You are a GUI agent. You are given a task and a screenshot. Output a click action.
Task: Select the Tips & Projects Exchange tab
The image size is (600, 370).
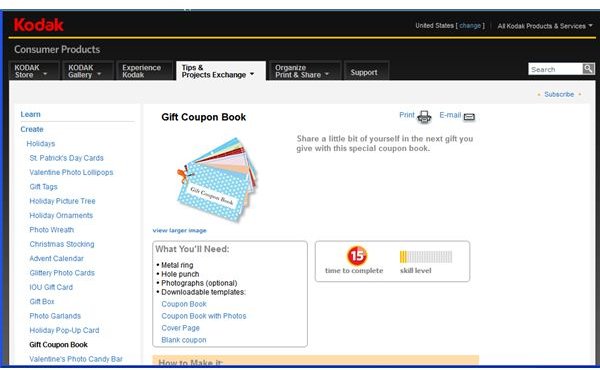pyautogui.click(x=221, y=71)
